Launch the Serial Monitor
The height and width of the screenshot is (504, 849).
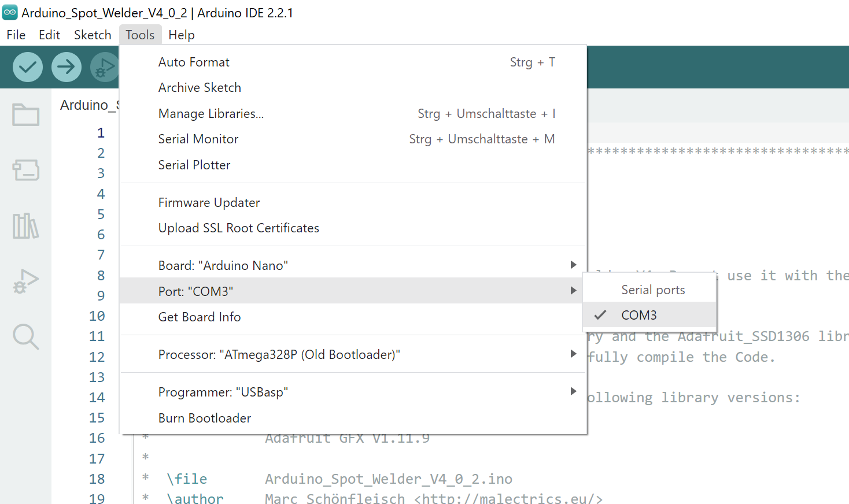pos(353,139)
